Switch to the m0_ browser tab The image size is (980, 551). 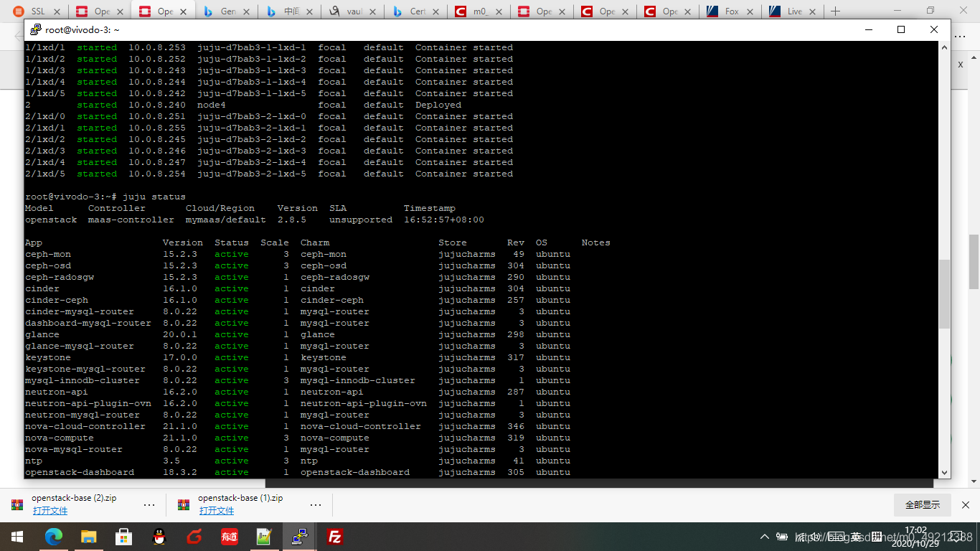coord(478,11)
